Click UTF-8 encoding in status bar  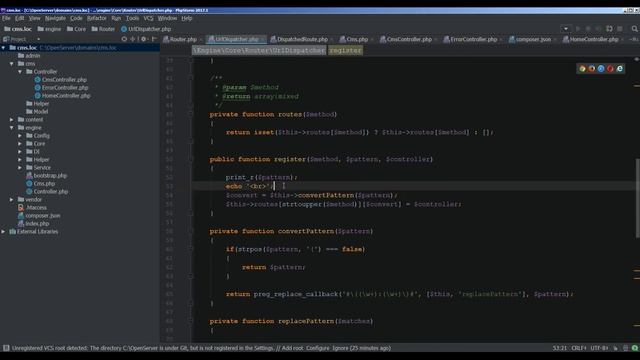pos(599,348)
